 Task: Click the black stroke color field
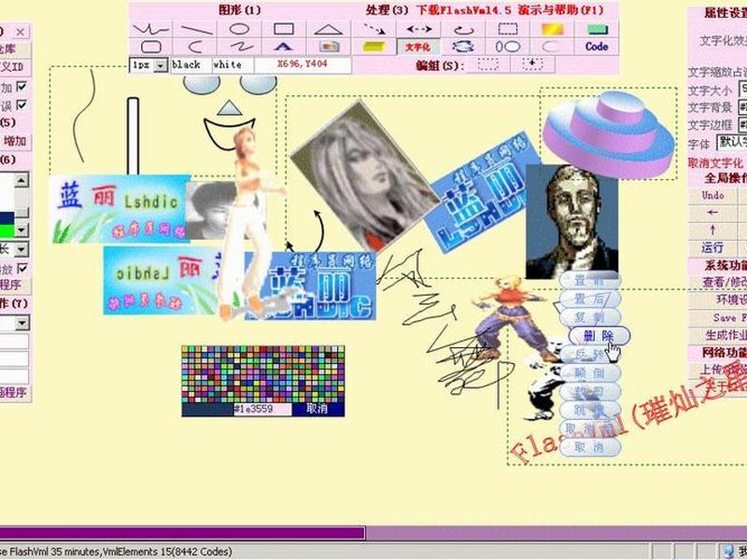[x=190, y=64]
